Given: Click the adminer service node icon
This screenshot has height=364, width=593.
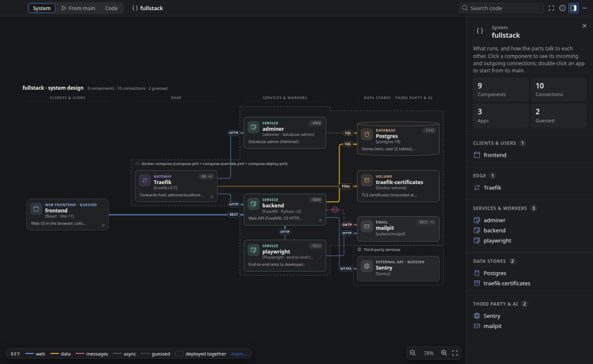Looking at the screenshot, I should pyautogui.click(x=253, y=127).
